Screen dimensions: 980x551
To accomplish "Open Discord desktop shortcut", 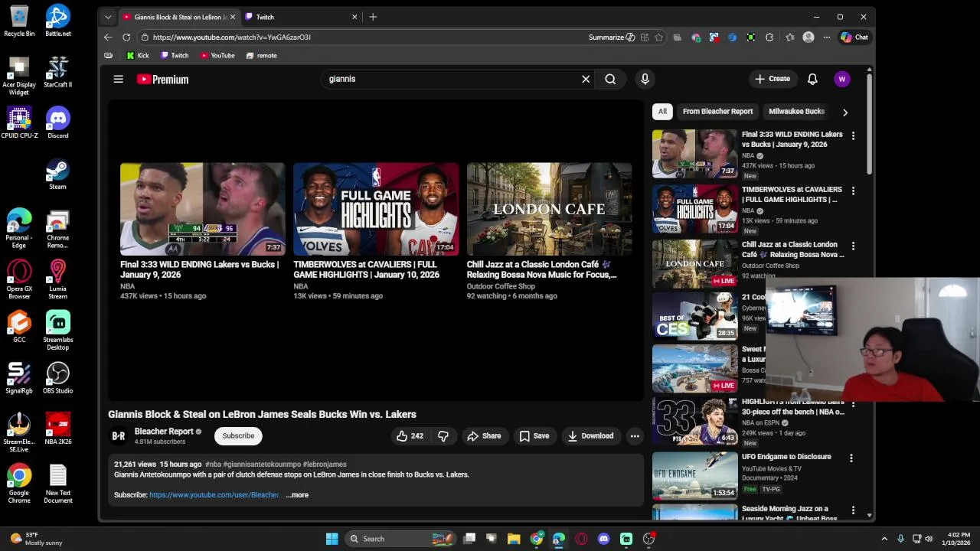I will pos(58,123).
